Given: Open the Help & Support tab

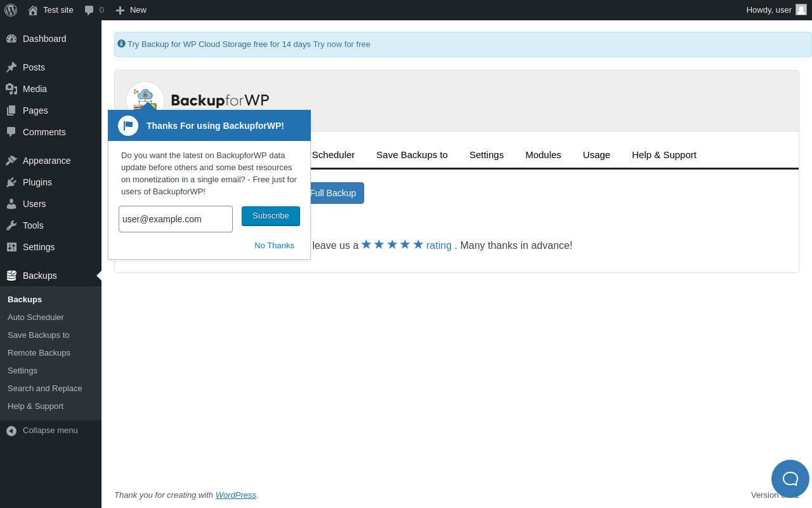Looking at the screenshot, I should [x=664, y=154].
